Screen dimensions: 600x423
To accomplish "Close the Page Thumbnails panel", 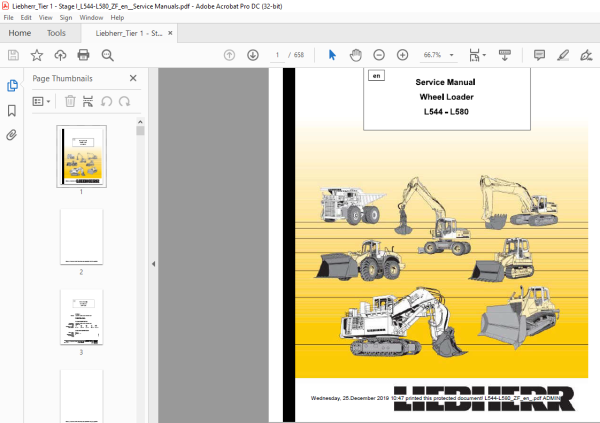I will pos(133,78).
